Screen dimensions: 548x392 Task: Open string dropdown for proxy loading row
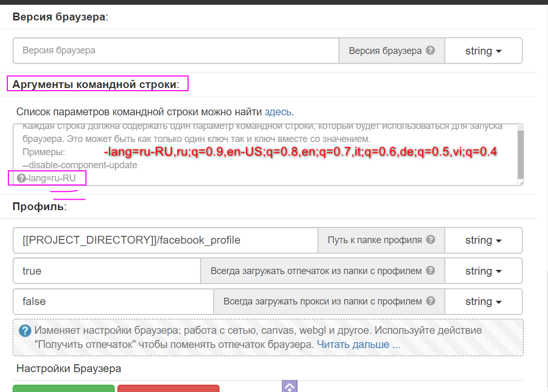483,301
